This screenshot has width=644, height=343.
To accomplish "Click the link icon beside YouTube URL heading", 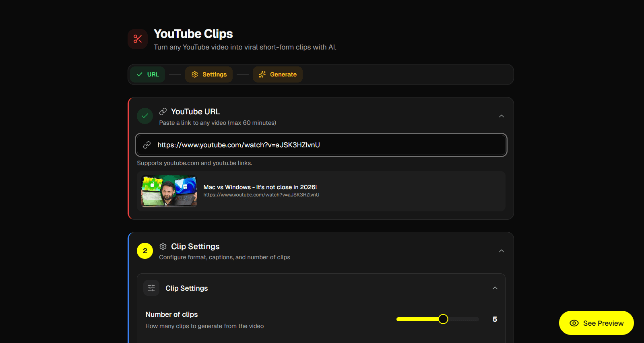I will 163,112.
